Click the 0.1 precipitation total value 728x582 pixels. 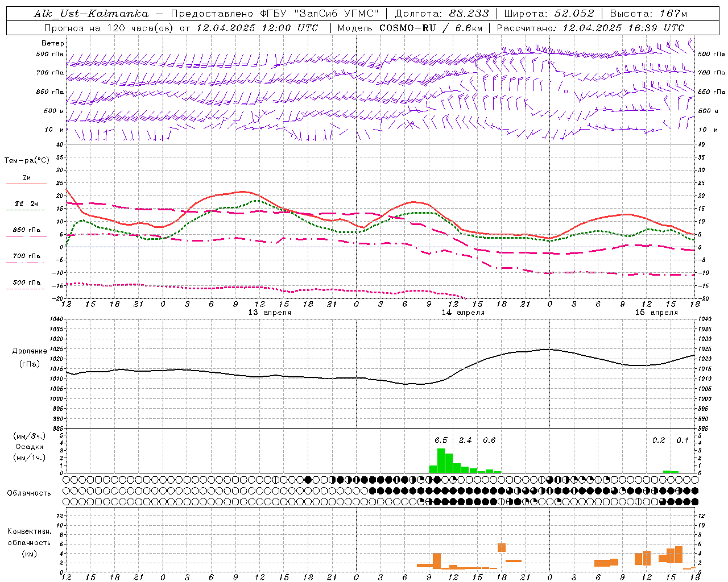coord(682,440)
